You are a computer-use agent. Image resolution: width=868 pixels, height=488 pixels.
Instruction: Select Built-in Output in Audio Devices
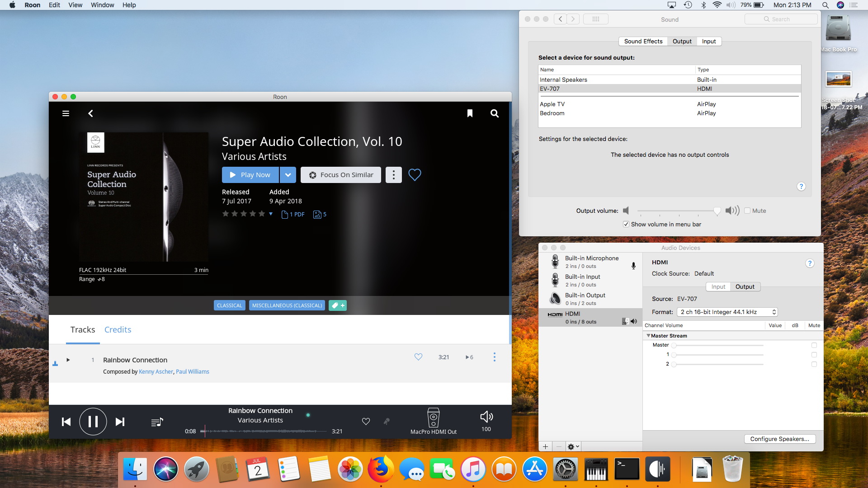[x=590, y=299]
